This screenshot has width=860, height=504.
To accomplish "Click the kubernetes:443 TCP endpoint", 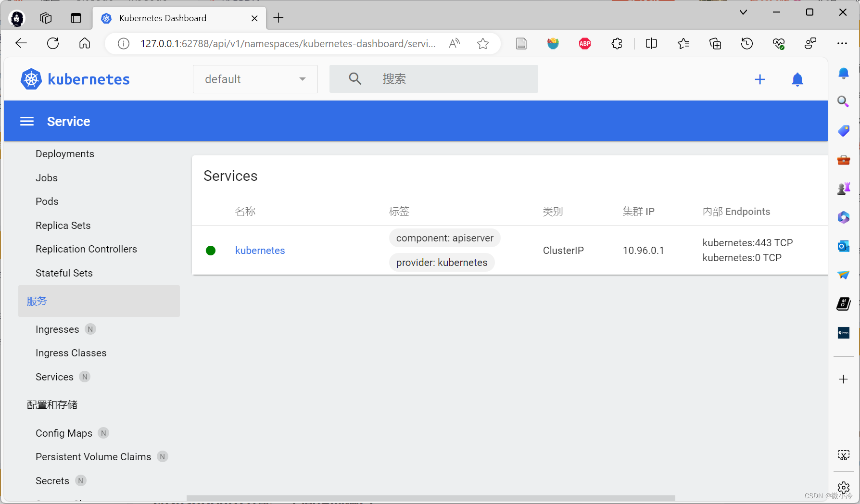I will click(747, 243).
